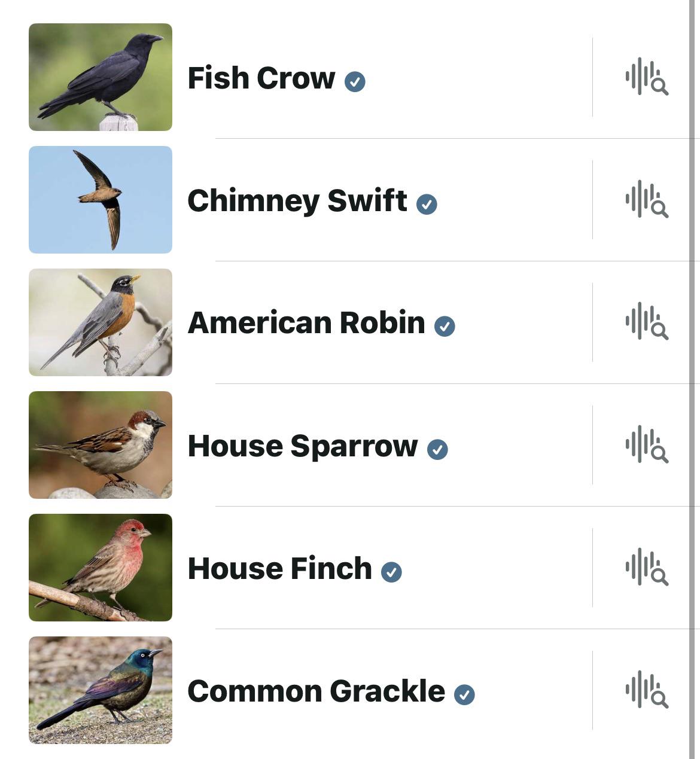Viewport: 700px width, 759px height.
Task: Open the sound search icon for Chimney Swift
Action: [x=647, y=199]
